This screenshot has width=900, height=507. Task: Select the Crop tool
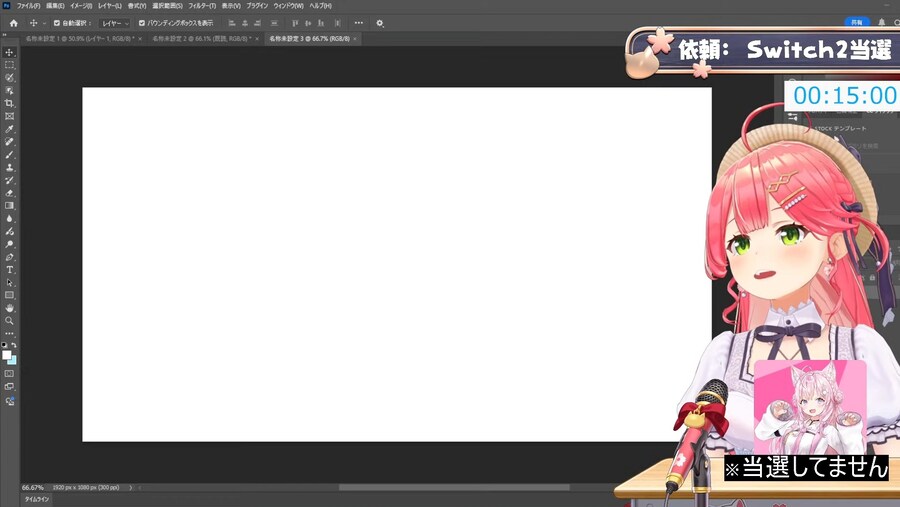(9, 103)
